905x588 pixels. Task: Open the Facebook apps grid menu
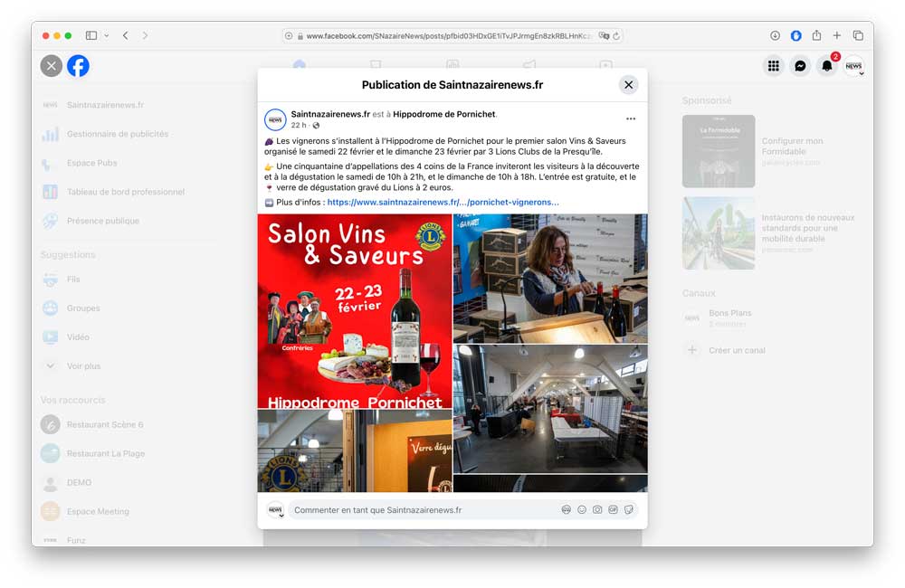(773, 66)
